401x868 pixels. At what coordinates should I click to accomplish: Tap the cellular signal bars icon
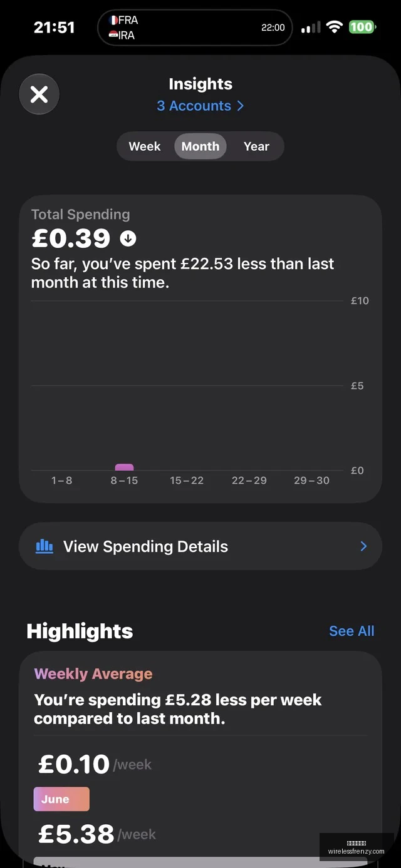click(311, 27)
